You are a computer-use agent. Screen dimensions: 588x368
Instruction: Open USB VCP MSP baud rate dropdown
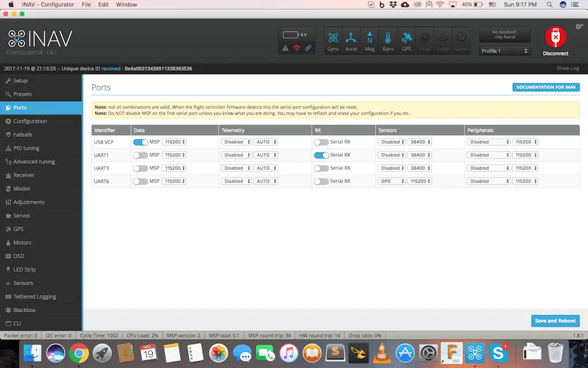[x=175, y=142]
